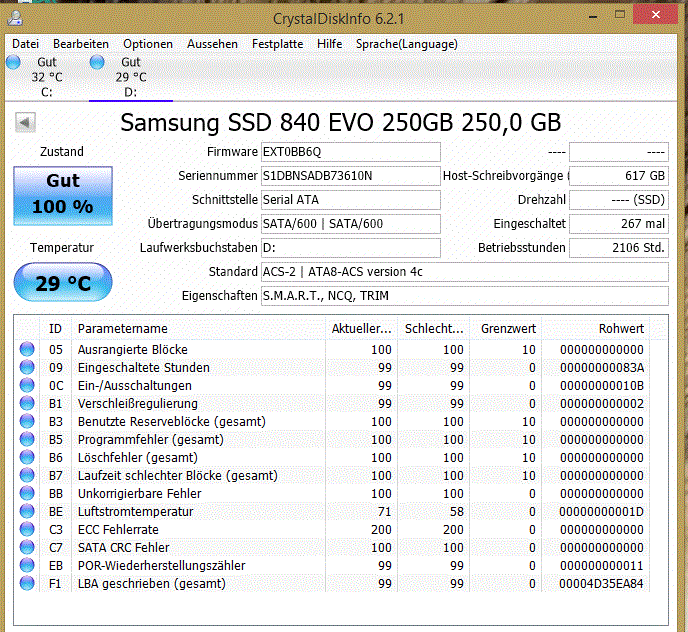Click raw value 00000000083A
The height and width of the screenshot is (632, 688).
click(602, 367)
